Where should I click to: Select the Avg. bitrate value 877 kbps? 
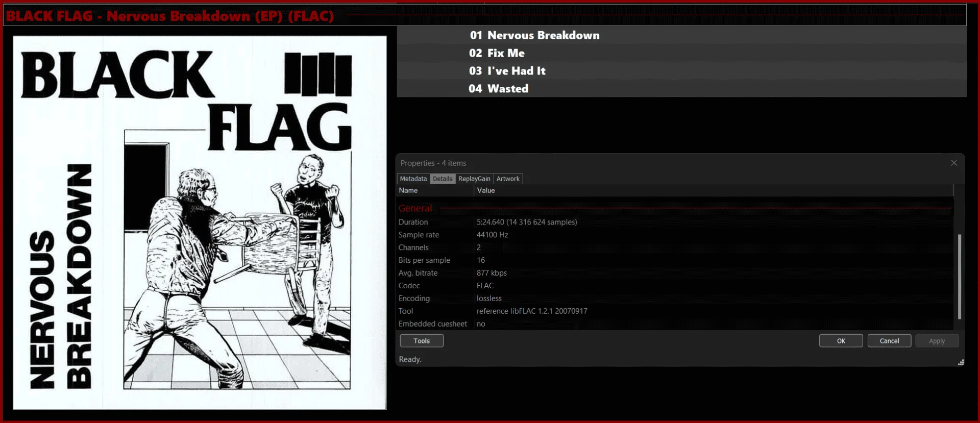492,273
